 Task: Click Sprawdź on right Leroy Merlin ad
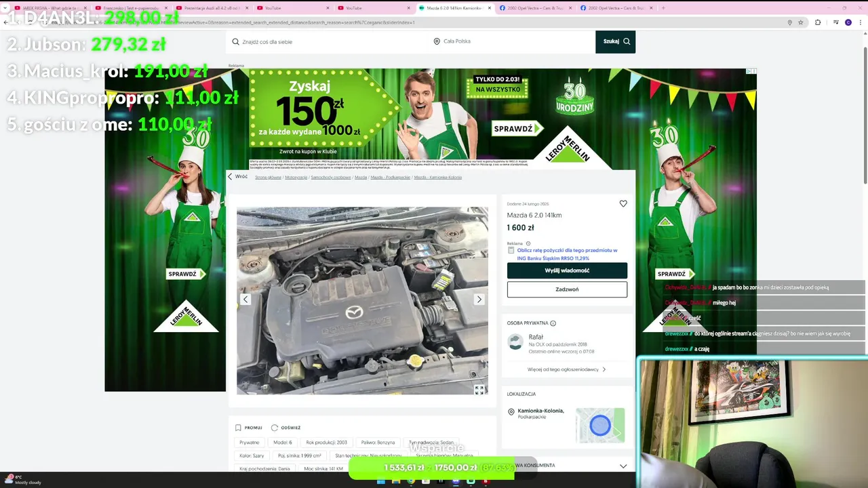pyautogui.click(x=675, y=274)
